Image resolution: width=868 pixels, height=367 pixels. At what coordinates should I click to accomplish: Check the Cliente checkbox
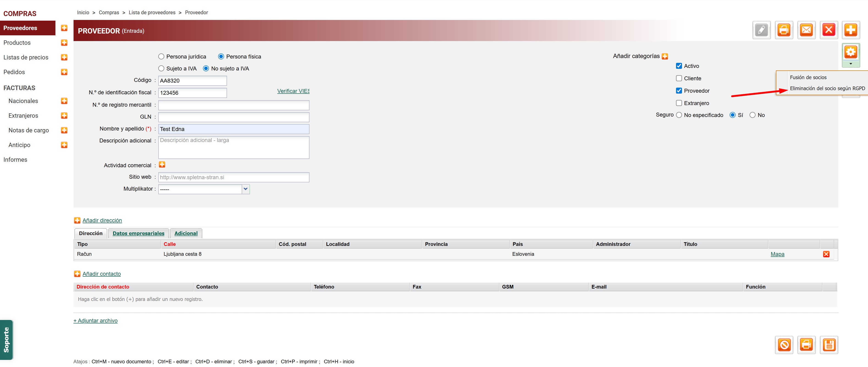tap(679, 78)
